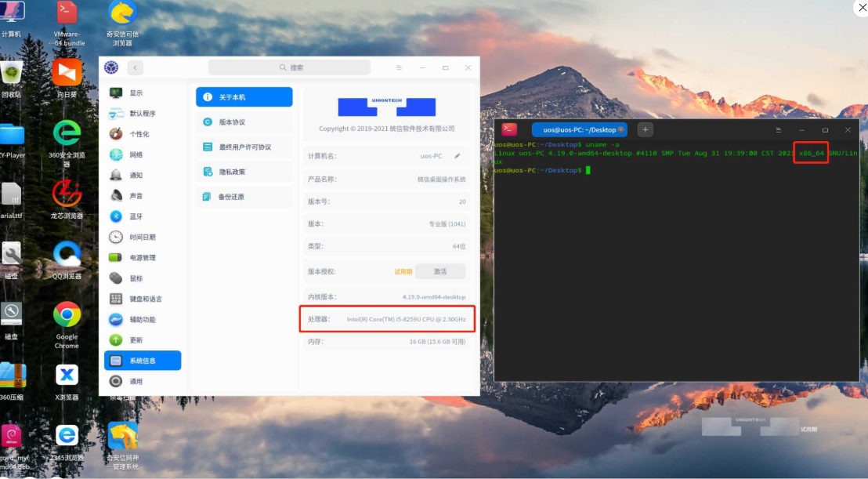Go back with Control Center back arrow
Viewport: 868px width, 479px height.
point(135,67)
